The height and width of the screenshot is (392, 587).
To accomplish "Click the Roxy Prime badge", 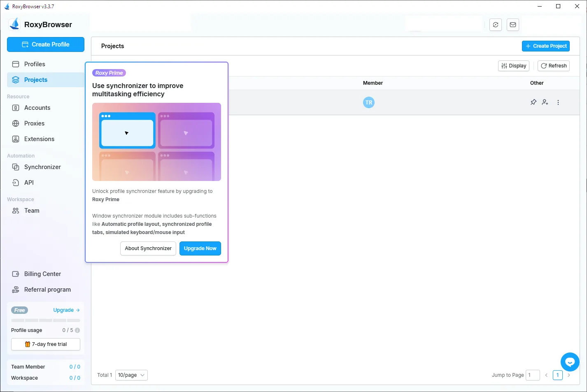I will (109, 73).
